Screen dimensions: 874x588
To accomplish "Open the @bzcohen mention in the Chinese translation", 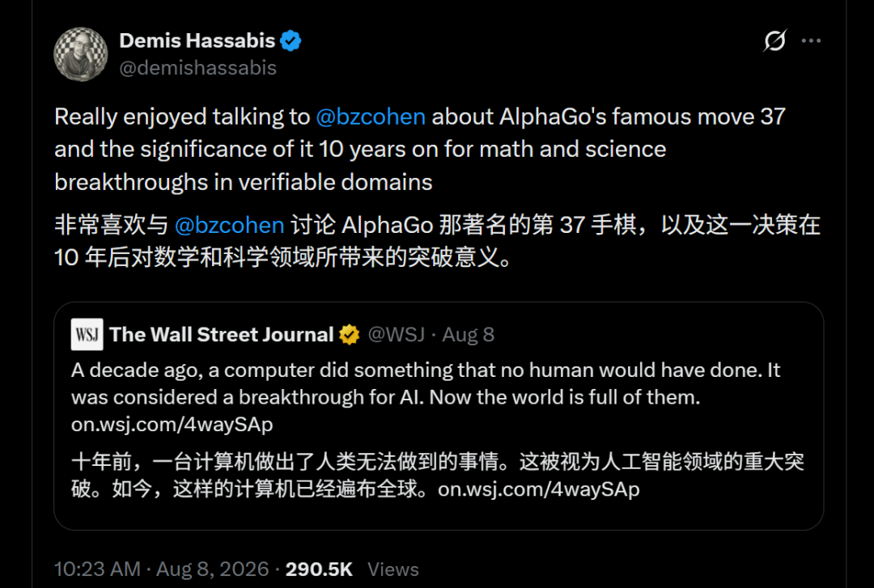I will (230, 225).
